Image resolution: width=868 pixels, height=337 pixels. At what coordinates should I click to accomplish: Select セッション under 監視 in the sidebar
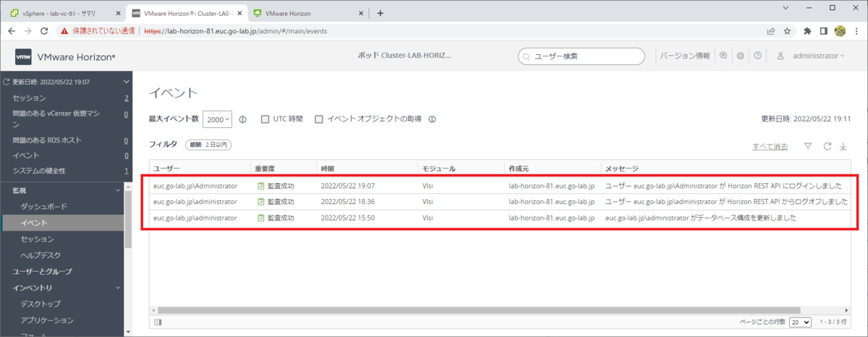click(x=37, y=239)
